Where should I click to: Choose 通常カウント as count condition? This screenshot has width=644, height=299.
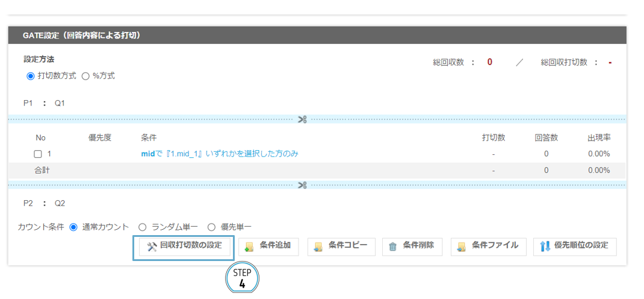pyautogui.click(x=74, y=227)
